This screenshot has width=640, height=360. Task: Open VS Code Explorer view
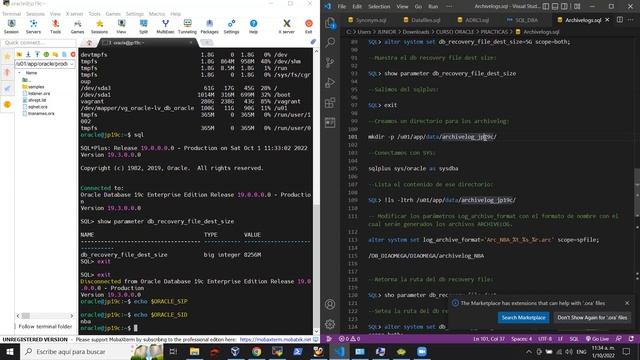point(330,23)
